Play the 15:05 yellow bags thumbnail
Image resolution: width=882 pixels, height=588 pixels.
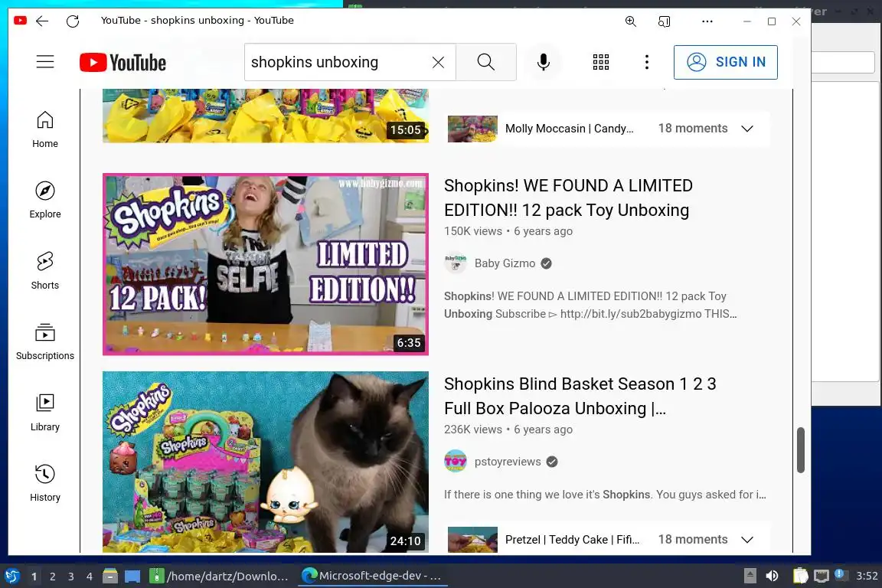point(266,116)
